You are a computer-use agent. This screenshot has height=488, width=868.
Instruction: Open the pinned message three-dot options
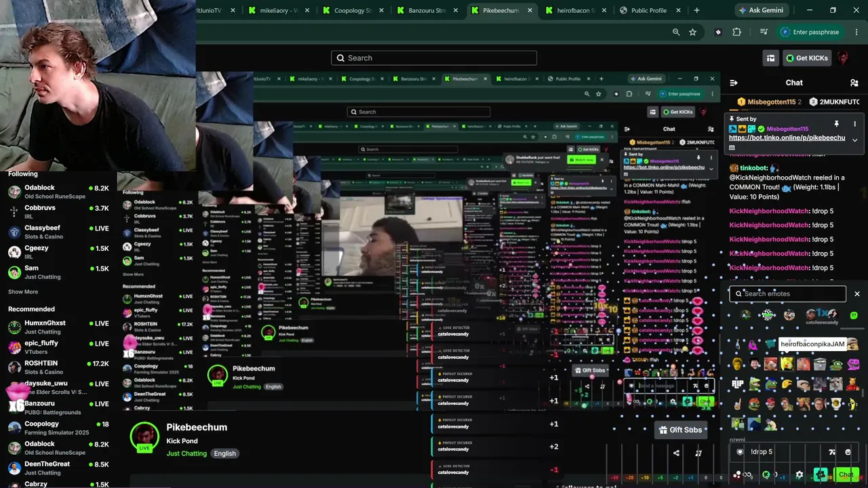854,124
